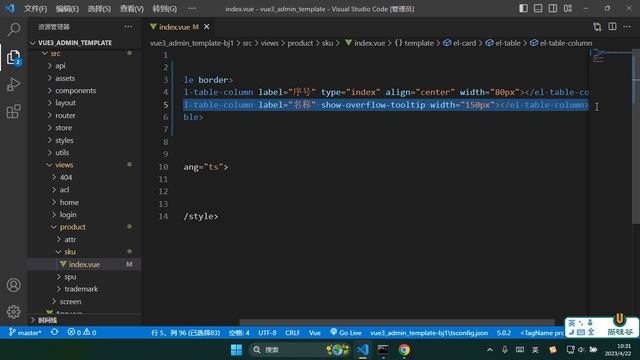Close the index.vue editor tab
The image size is (640, 360).
207,27
